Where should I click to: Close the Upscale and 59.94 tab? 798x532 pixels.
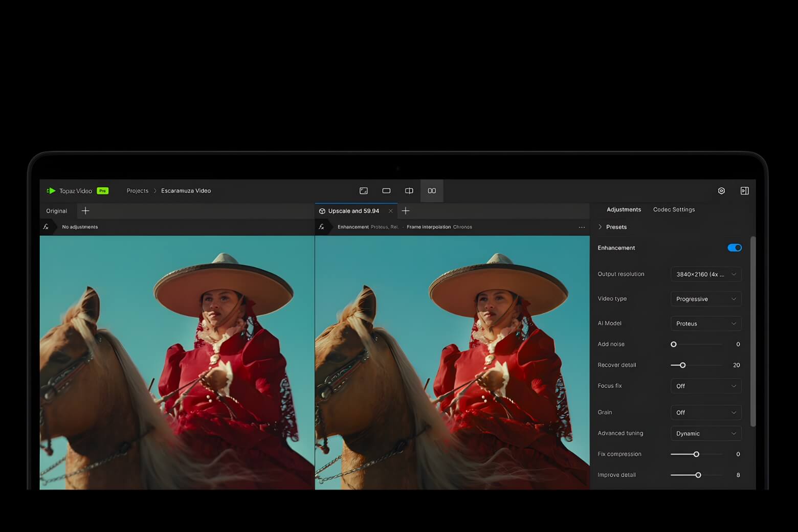tap(391, 211)
